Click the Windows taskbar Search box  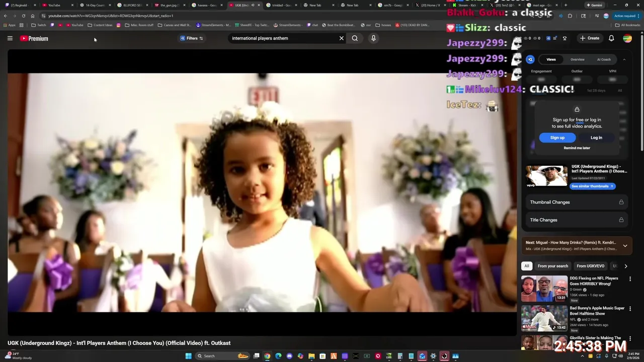click(x=222, y=356)
